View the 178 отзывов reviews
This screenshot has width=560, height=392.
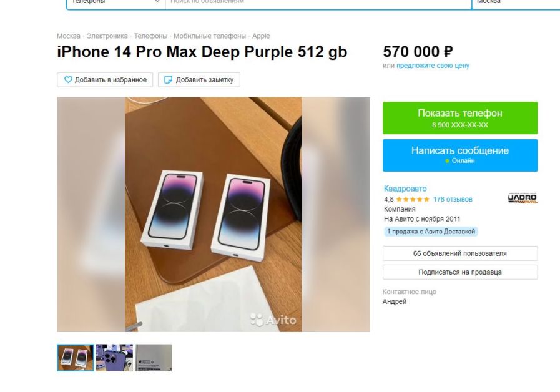click(453, 200)
